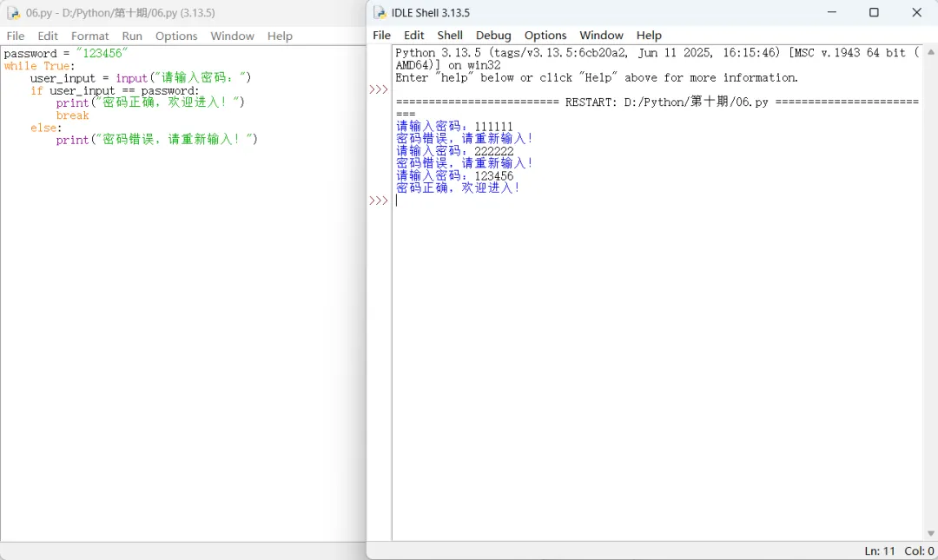Click 'Col: 0' indicator in shell status bar
Viewport: 938px width, 560px height.
click(x=919, y=551)
